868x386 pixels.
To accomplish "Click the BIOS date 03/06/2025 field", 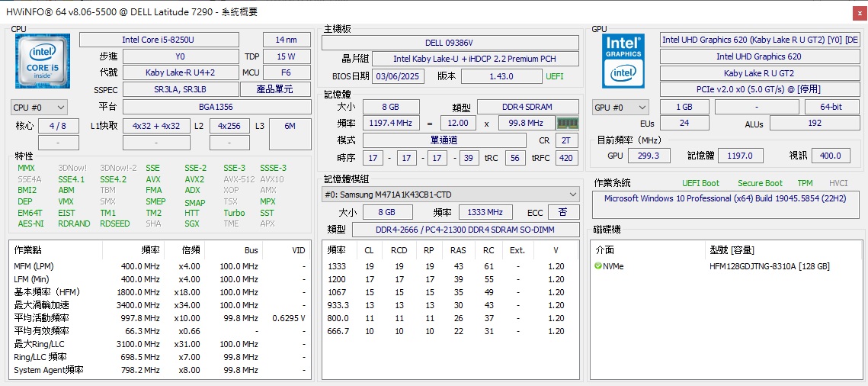I will [x=399, y=76].
